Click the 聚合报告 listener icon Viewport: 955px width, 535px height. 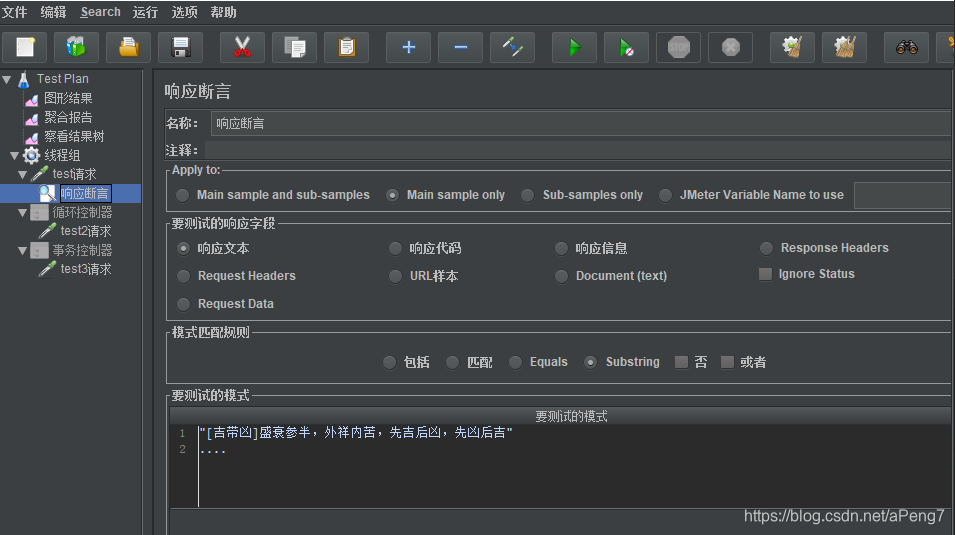click(x=32, y=118)
